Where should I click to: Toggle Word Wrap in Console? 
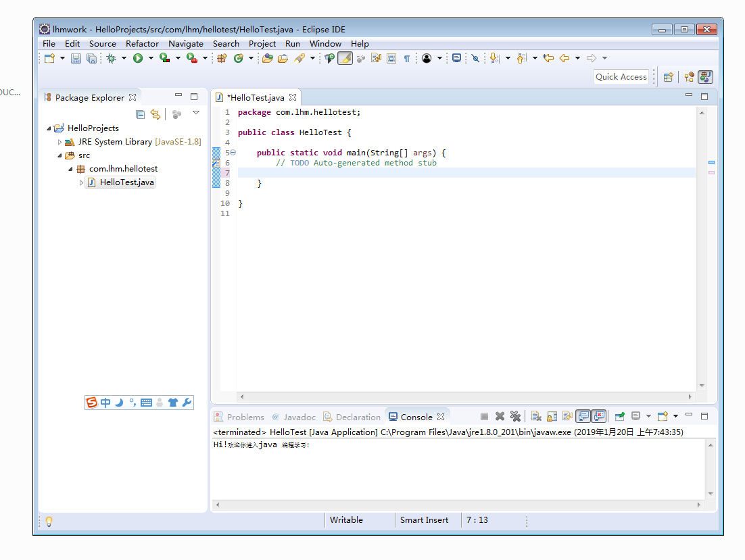(x=567, y=416)
